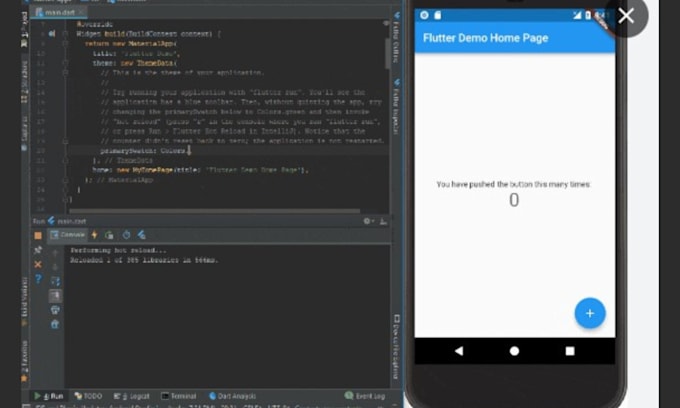
Task: Click the hot restart icon beside the lightning bolt
Action: [109, 235]
